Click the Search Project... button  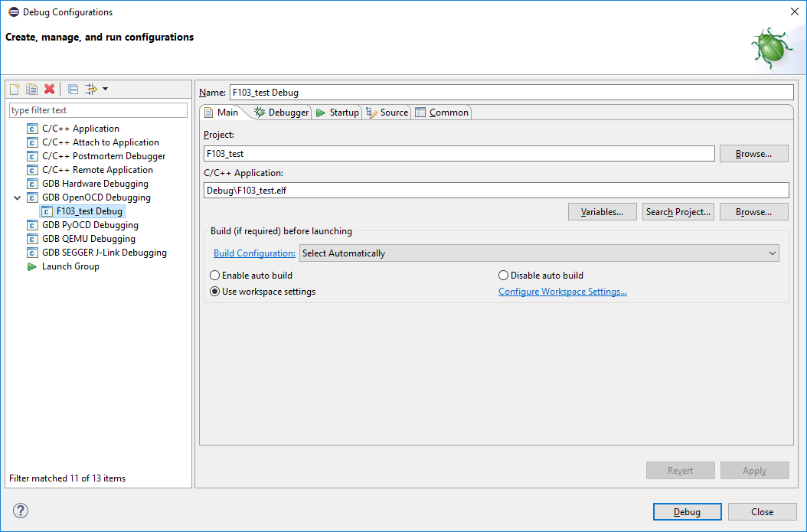click(x=678, y=212)
